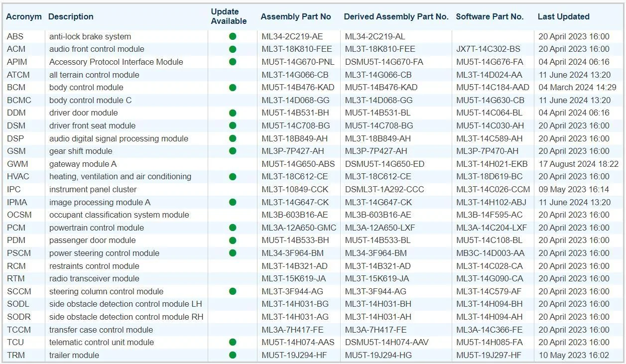Image resolution: width=626 pixels, height=364 pixels.
Task: Click the update indicator in the PCM row
Action: (233, 228)
